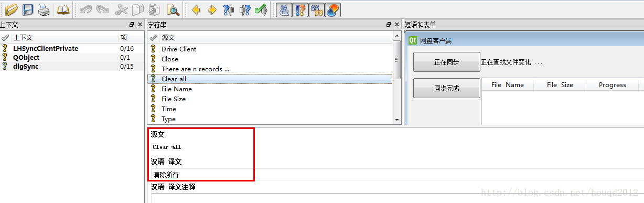Screen dimensions: 644x203
Task: Click the Find magnifier icon
Action: pyautogui.click(x=173, y=9)
